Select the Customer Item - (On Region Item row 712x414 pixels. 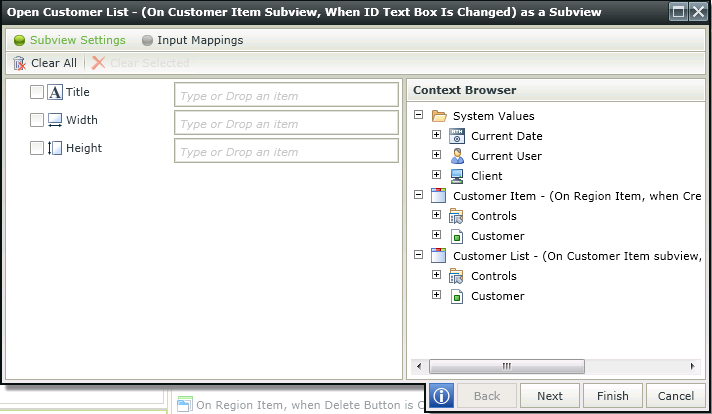[x=577, y=196]
